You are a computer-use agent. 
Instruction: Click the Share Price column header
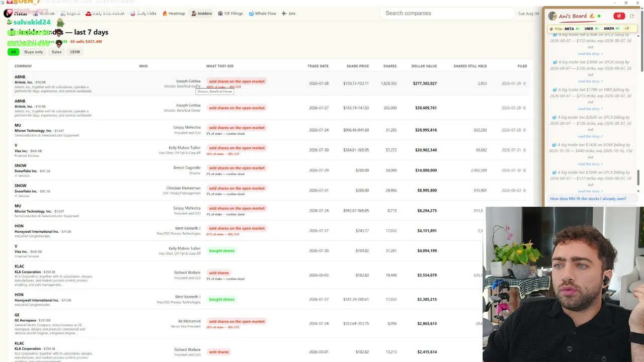(x=358, y=66)
